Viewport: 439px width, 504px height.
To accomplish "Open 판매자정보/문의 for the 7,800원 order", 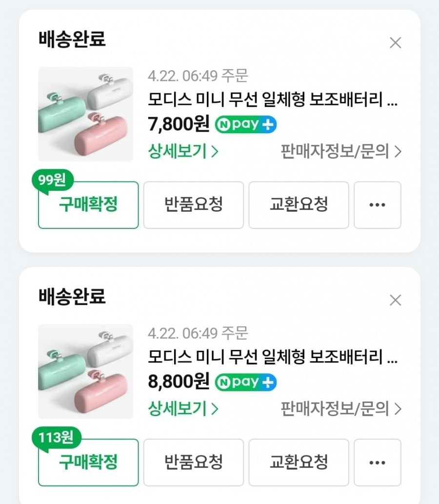I will tap(341, 152).
